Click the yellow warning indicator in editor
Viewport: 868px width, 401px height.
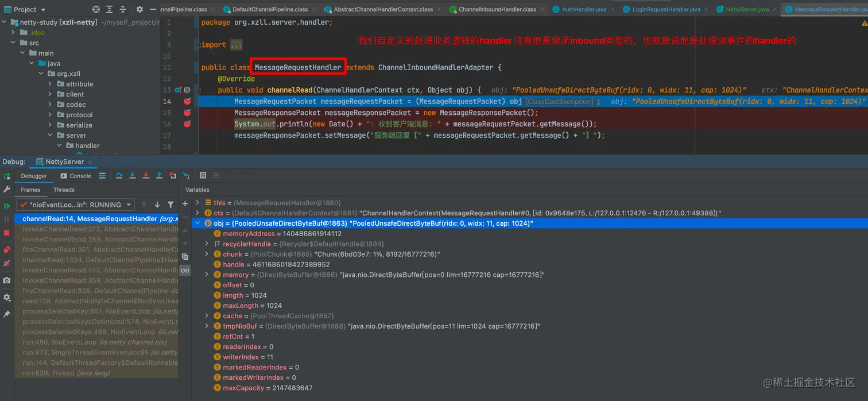[863, 23]
